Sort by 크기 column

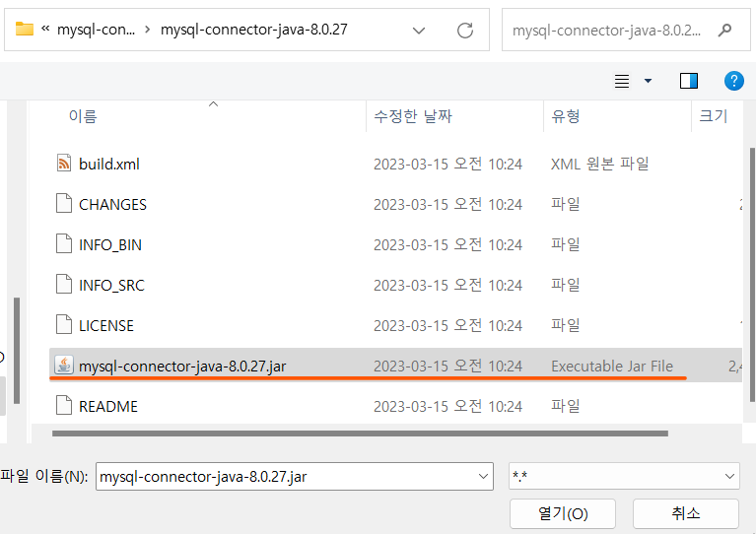click(713, 116)
